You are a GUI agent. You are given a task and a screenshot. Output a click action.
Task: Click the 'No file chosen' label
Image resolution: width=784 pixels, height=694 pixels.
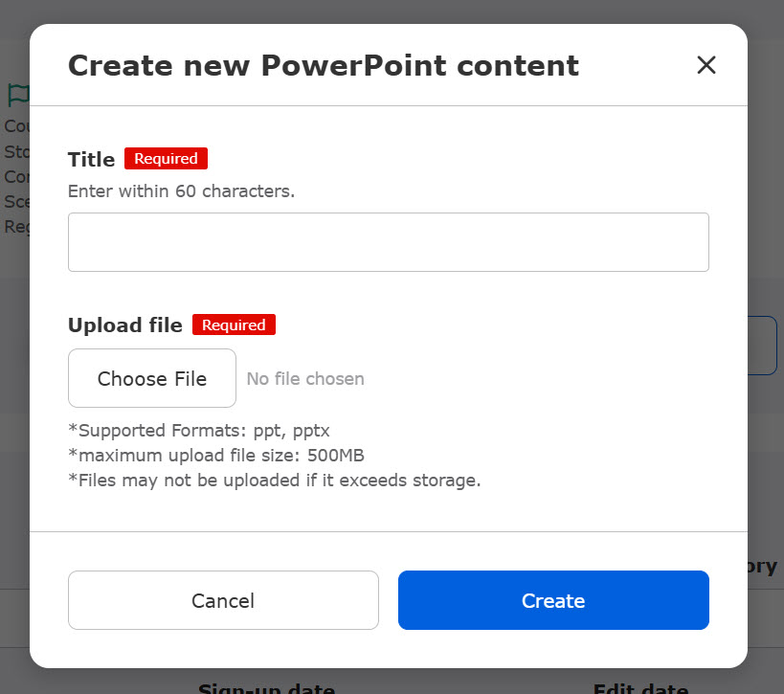tap(305, 379)
